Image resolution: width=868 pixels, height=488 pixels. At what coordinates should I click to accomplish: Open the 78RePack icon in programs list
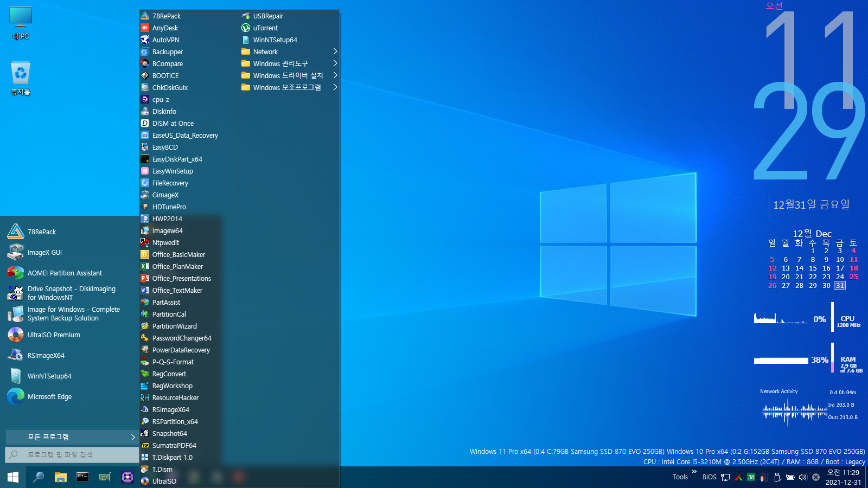145,16
